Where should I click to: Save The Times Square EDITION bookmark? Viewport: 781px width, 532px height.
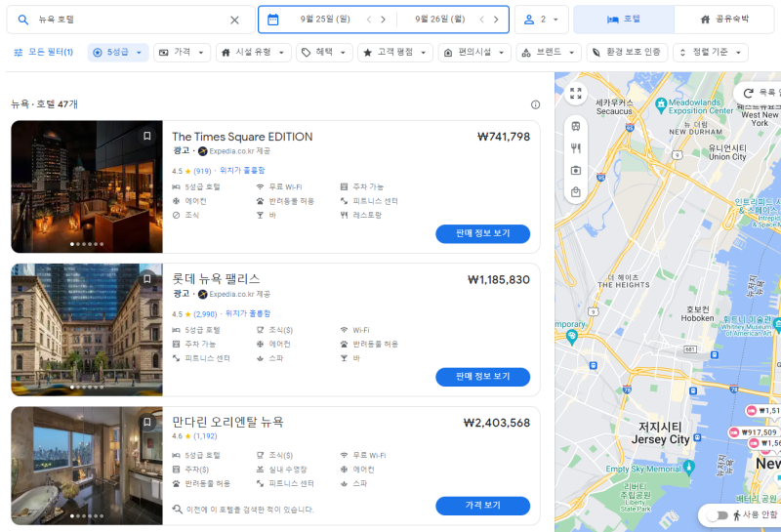pyautogui.click(x=147, y=136)
